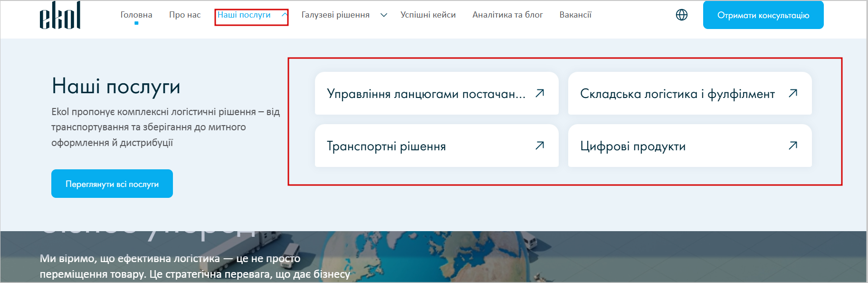Go to Головна menu item
This screenshot has height=283, width=868.
pyautogui.click(x=136, y=15)
